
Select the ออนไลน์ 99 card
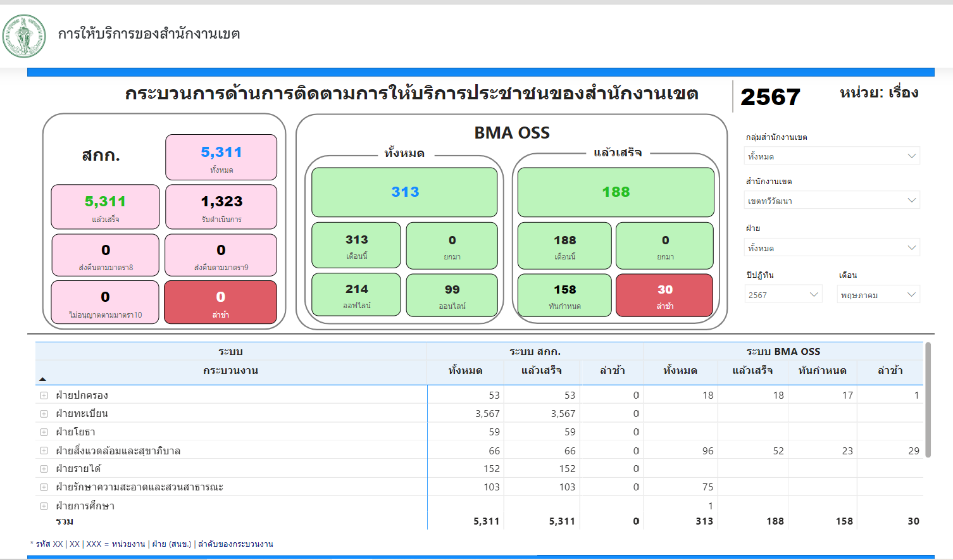point(452,296)
